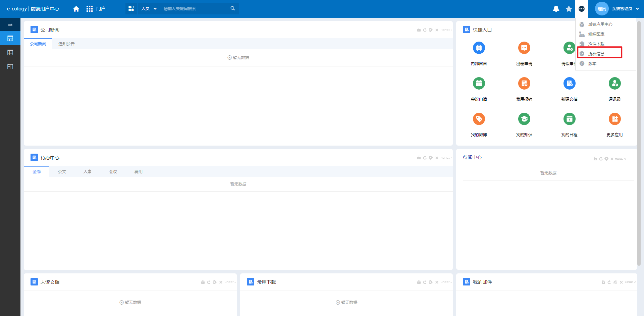Select the second sidebar table icon
This screenshot has width=644, height=316.
(x=10, y=53)
